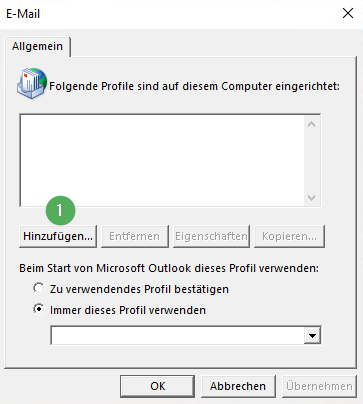Confirm with the OK button
Image resolution: width=363 pixels, height=404 pixels.
coord(157,386)
